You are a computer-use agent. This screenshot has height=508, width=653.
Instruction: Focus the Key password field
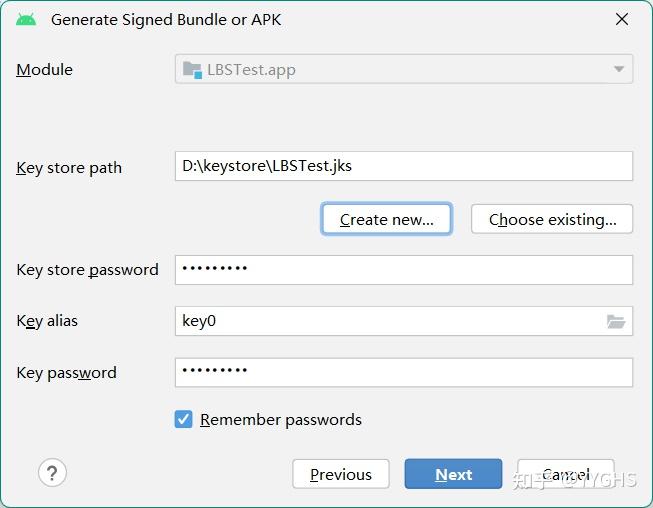pos(403,372)
